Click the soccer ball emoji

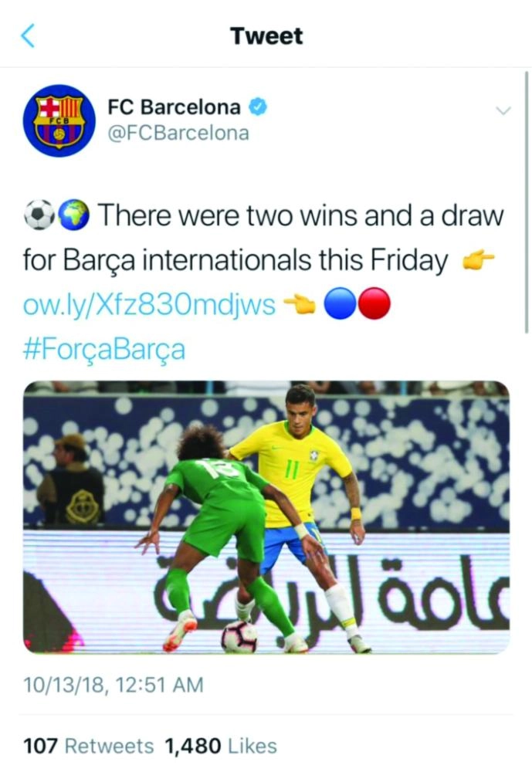click(x=39, y=215)
